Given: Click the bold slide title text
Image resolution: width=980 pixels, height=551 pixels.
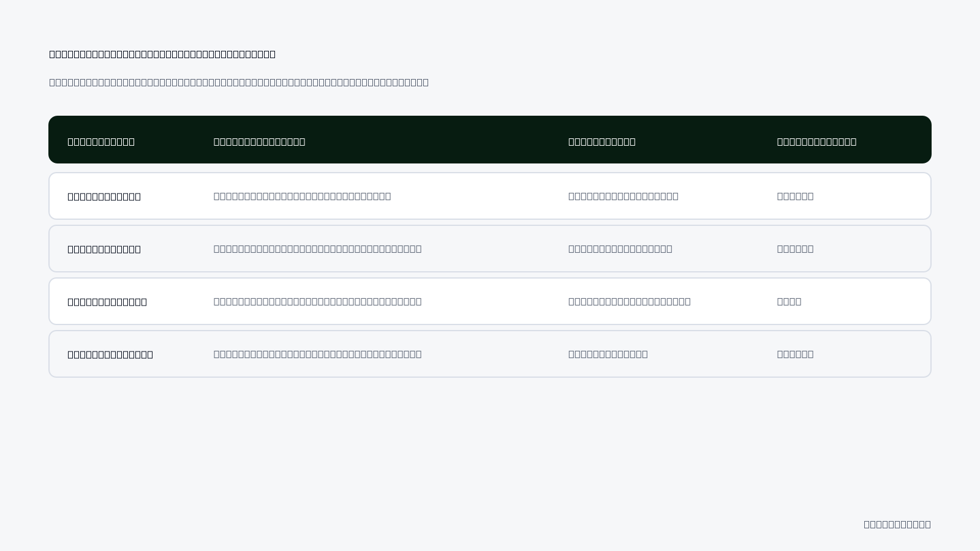Looking at the screenshot, I should click(162, 54).
